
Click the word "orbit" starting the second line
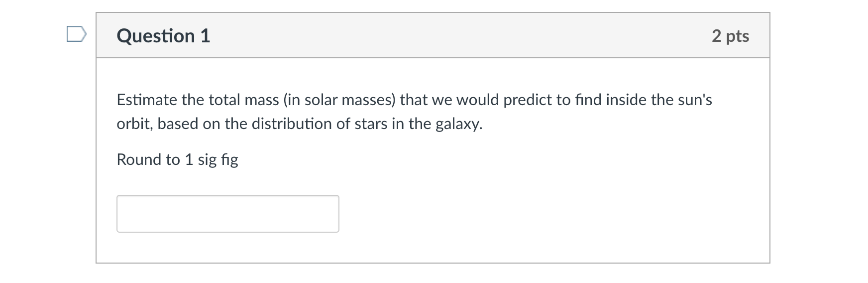pos(134,124)
